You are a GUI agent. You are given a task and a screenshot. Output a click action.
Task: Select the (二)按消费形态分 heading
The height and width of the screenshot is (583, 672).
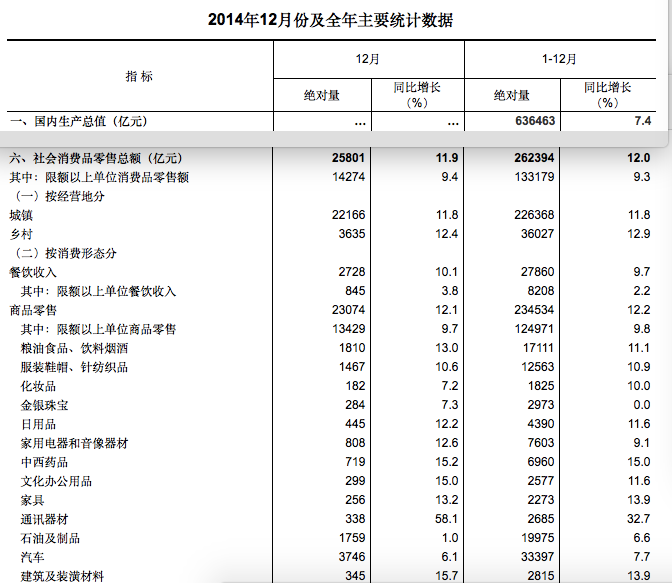65,253
